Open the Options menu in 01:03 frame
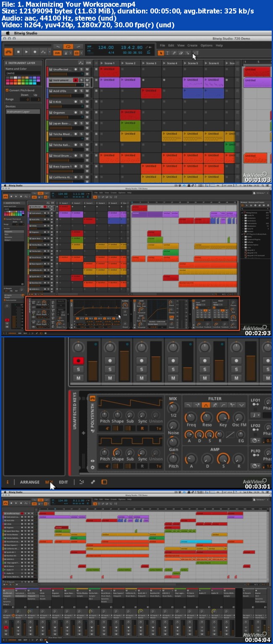This screenshot has height=644, width=273. point(206,45)
